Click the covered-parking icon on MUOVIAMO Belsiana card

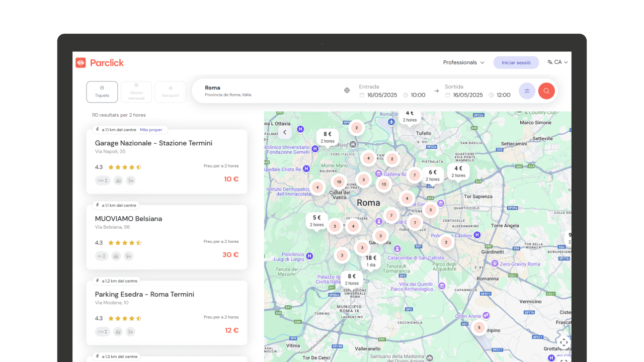(116, 256)
